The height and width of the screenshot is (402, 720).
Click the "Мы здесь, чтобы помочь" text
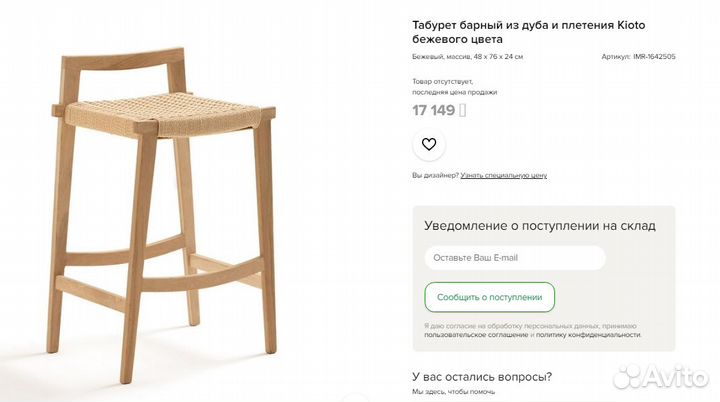(453, 392)
